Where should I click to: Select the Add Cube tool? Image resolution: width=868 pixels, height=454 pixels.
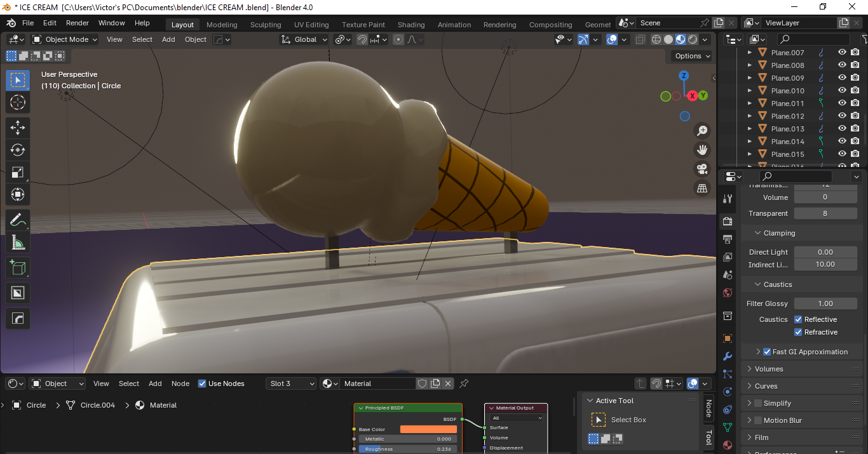click(x=18, y=267)
